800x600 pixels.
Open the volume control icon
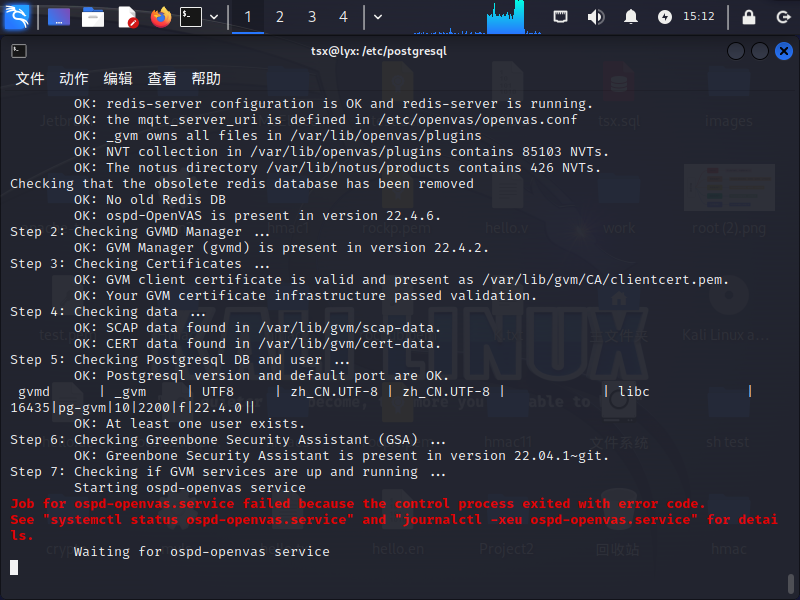point(595,17)
